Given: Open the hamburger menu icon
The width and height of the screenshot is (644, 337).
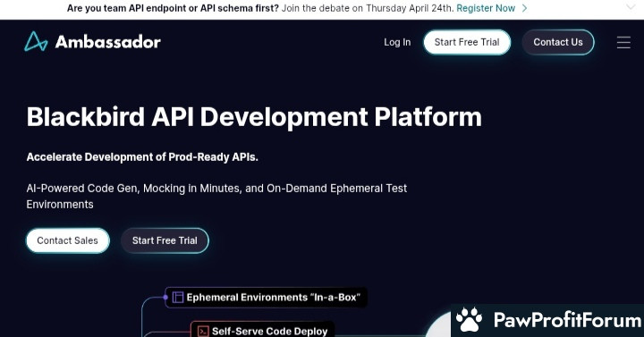Looking at the screenshot, I should [623, 42].
